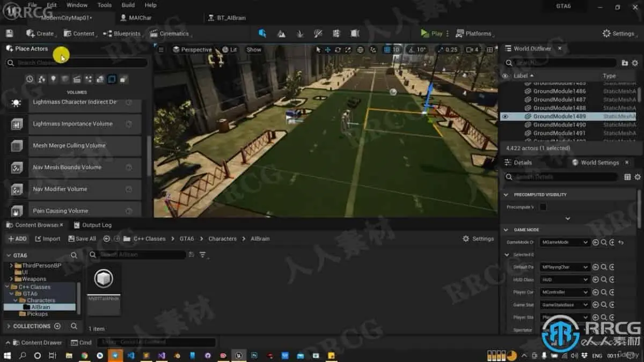Collapse the Precomputed Visibility section
Viewport: 644px width, 362px height.
(x=506, y=195)
